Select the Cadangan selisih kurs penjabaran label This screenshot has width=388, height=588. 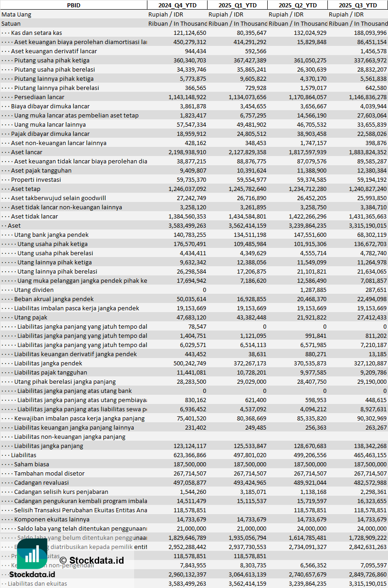click(x=61, y=492)
